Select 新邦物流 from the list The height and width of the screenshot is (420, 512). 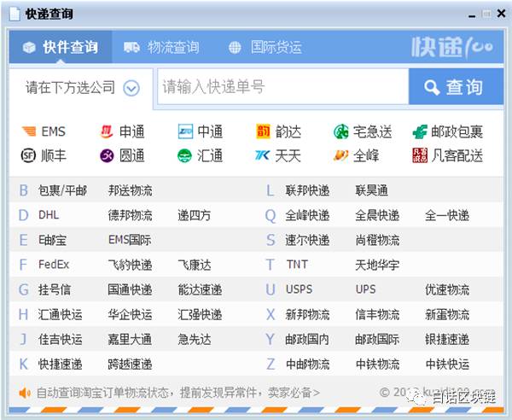307,314
